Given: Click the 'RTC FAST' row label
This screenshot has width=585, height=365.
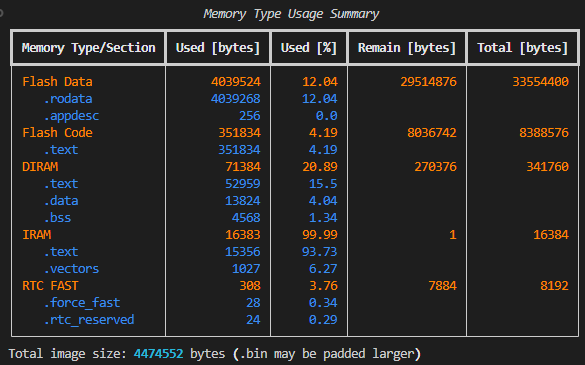Looking at the screenshot, I should coord(50,286).
